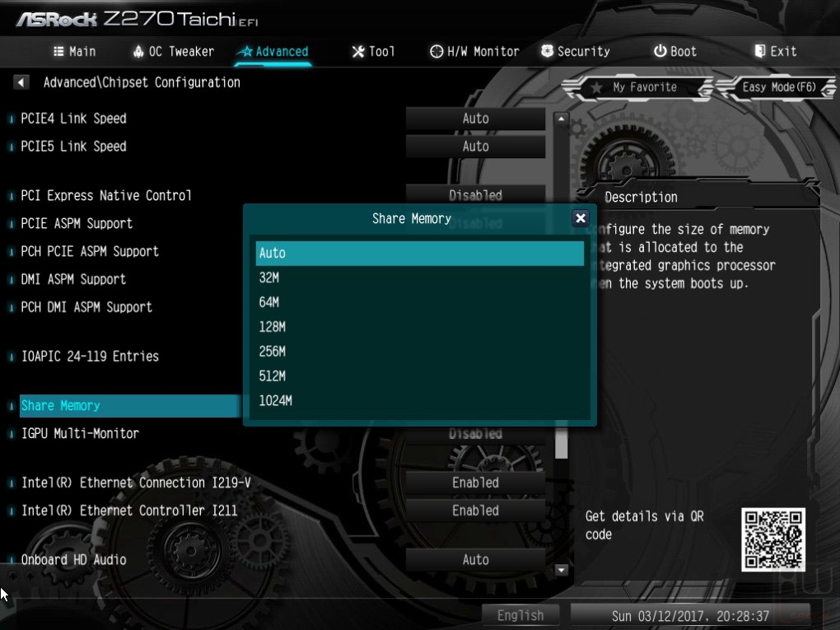840x630 pixels.
Task: Select PCI Express Native Control setting
Action: tap(106, 195)
